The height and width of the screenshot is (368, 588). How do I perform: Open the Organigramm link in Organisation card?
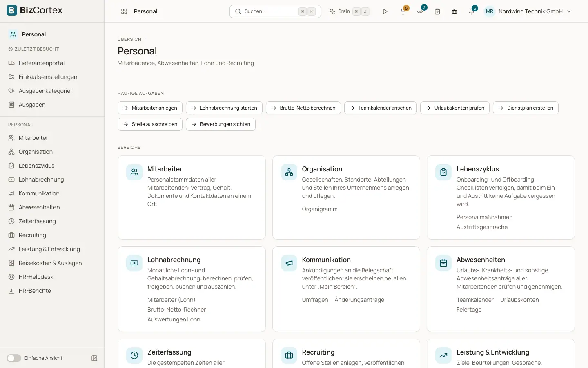pyautogui.click(x=320, y=209)
